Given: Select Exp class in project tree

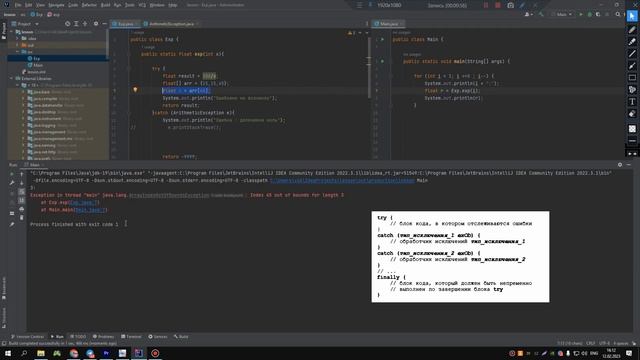Looking at the screenshot, I should click(36, 58).
